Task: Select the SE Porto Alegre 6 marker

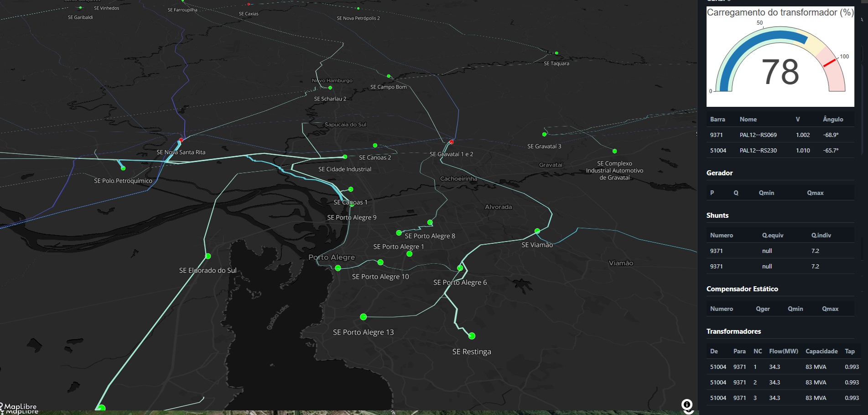Action: point(460,268)
